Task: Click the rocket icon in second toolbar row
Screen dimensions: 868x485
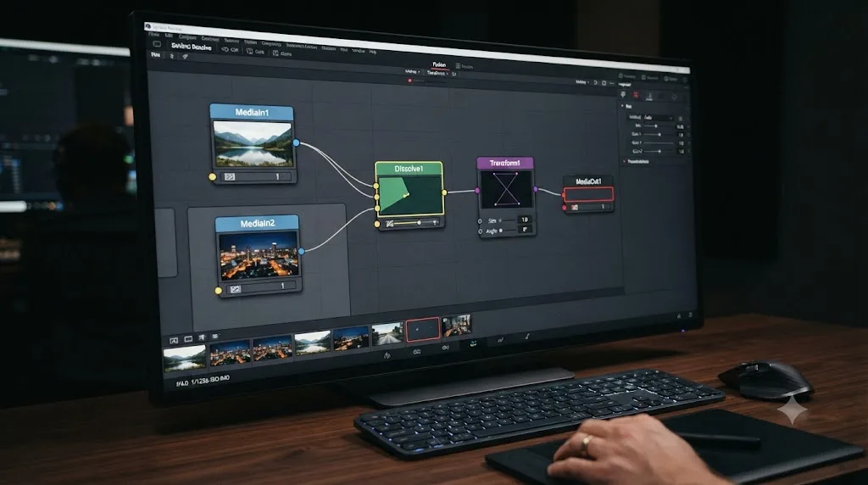Action: click(x=185, y=57)
